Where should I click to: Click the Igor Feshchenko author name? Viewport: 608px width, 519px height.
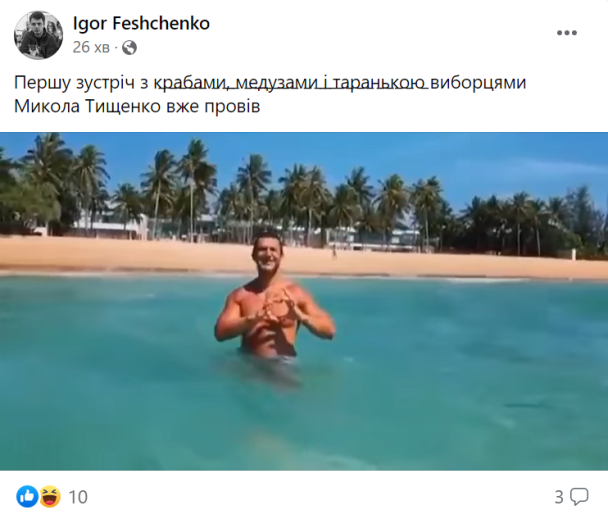point(141,24)
